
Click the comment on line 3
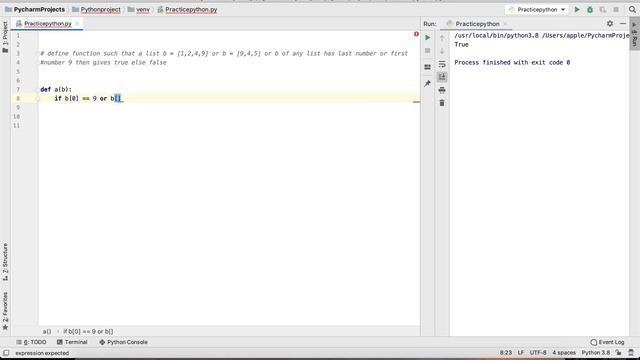click(x=224, y=53)
